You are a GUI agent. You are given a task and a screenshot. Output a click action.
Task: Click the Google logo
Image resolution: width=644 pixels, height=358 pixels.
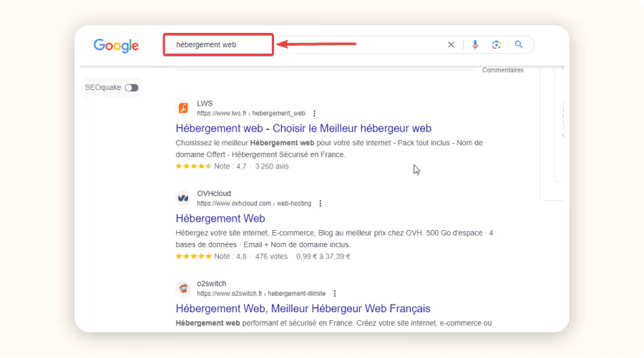[116, 46]
